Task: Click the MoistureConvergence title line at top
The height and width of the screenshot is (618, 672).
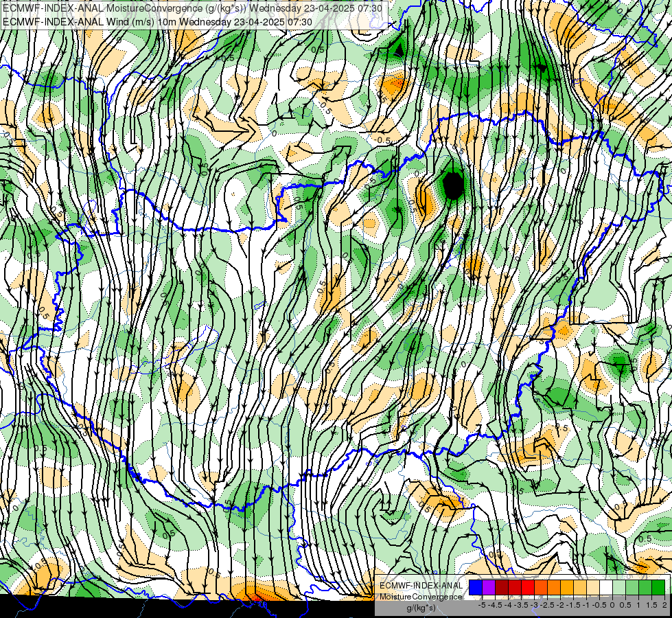Action: tap(192, 8)
